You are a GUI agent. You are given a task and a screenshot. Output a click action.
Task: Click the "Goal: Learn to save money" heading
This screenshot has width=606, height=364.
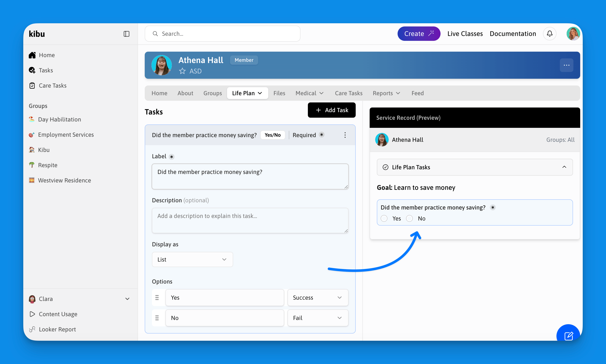[416, 187]
